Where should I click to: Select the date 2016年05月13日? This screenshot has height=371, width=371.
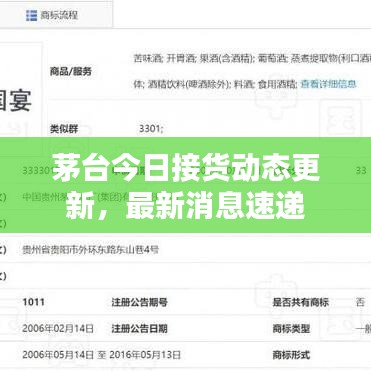[x=145, y=355]
